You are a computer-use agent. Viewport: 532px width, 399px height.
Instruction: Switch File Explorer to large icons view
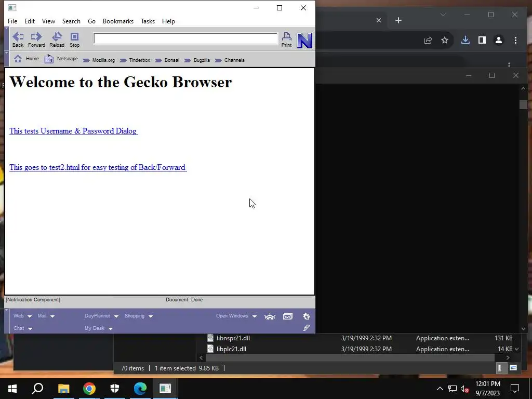513,368
